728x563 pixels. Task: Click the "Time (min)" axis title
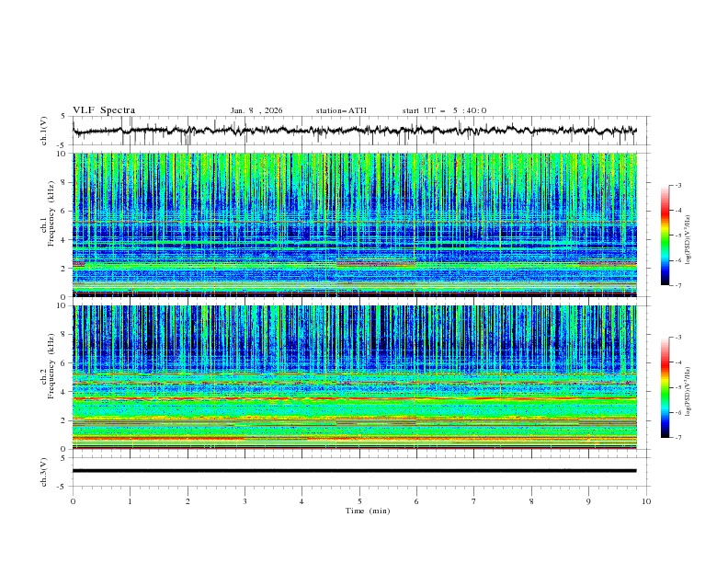click(368, 511)
